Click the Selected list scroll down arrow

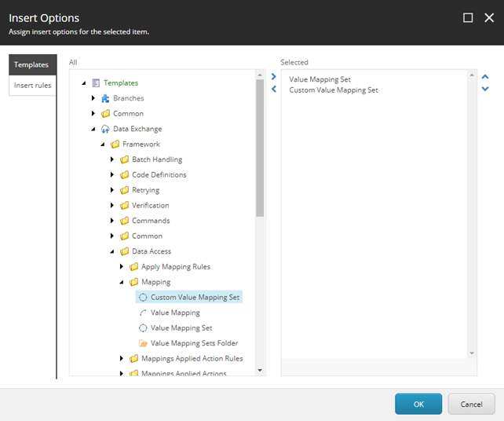[x=472, y=353]
